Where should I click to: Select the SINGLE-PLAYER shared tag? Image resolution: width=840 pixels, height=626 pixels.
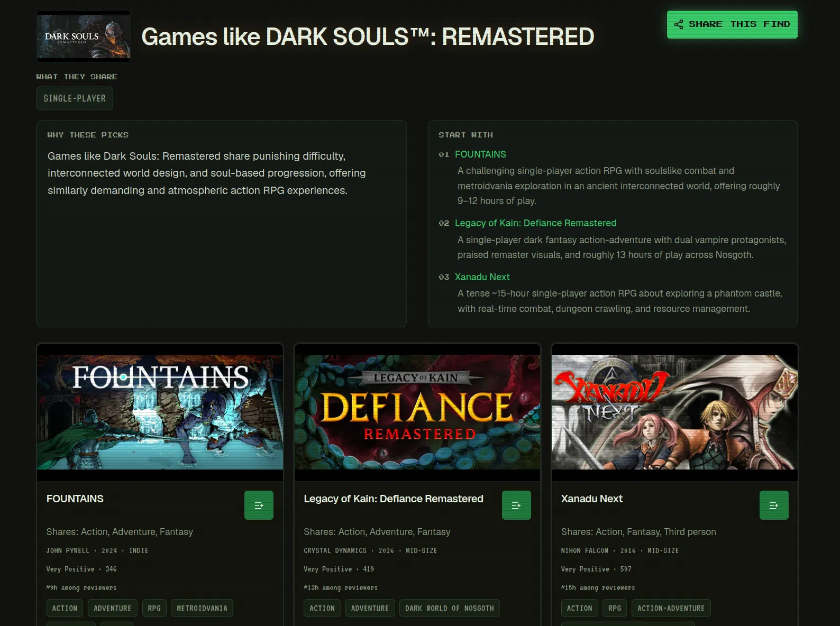pyautogui.click(x=75, y=98)
